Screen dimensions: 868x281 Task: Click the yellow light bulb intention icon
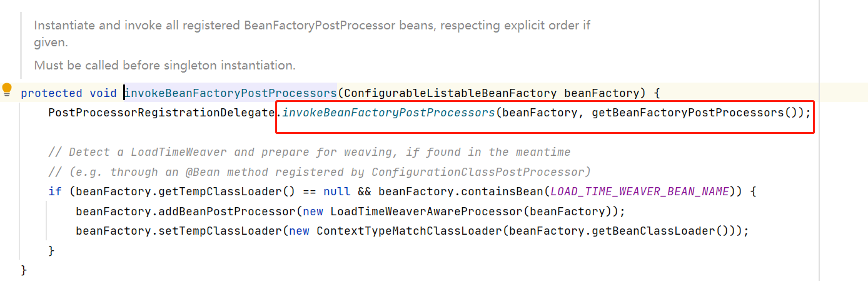7,90
